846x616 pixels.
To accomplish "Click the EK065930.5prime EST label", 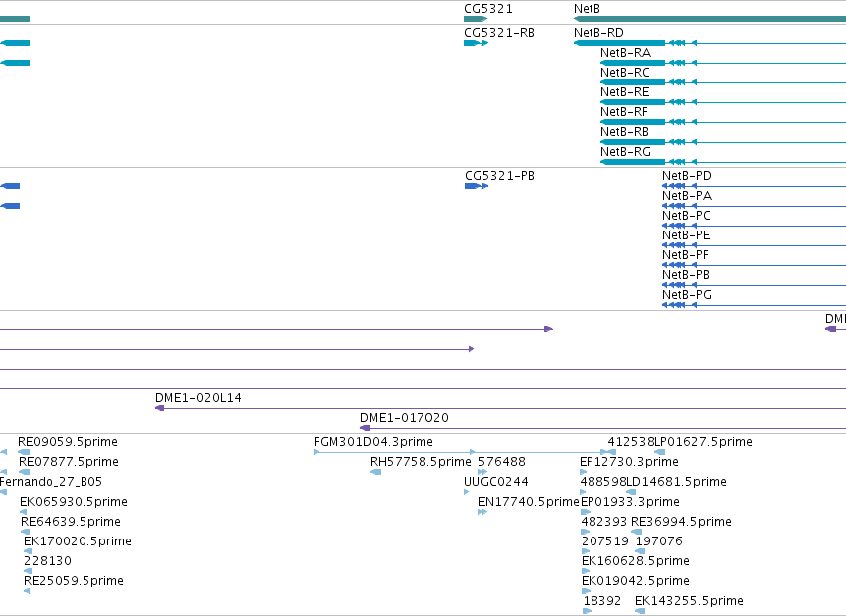I will coord(74,502).
